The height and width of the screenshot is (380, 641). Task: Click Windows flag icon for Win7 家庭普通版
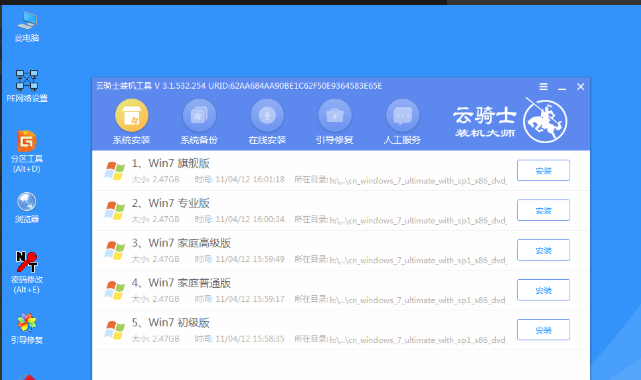[x=114, y=290]
